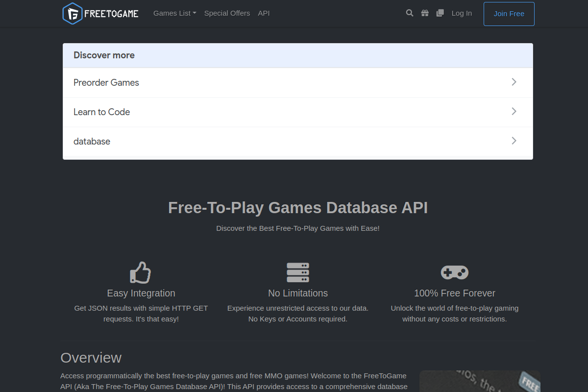
Task: Click the Join Free button
Action: (509, 14)
